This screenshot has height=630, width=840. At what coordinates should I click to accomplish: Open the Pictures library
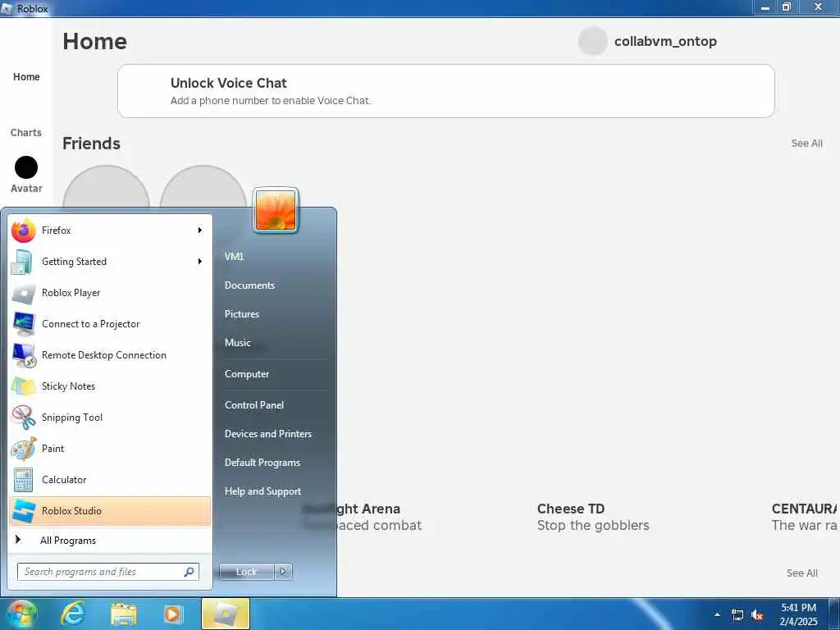click(x=242, y=314)
